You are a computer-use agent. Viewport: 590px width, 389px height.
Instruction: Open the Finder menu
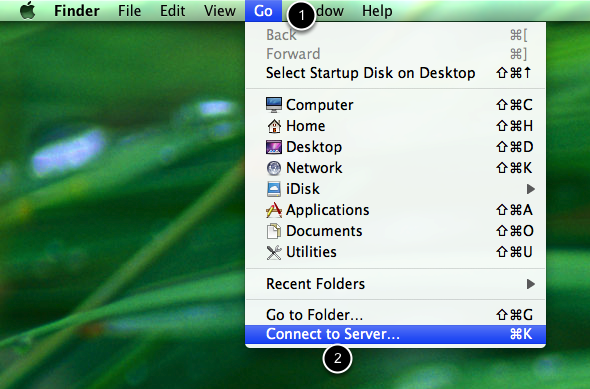[77, 11]
